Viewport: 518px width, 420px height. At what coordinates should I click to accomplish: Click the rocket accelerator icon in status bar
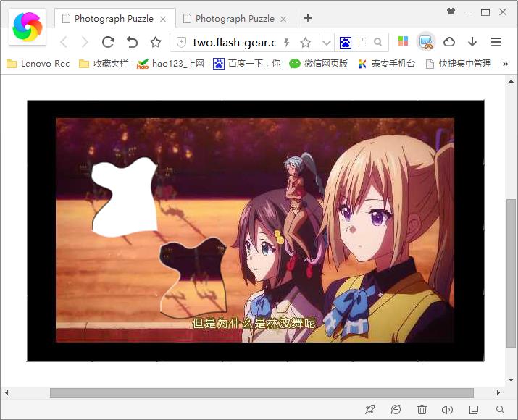pos(369,410)
